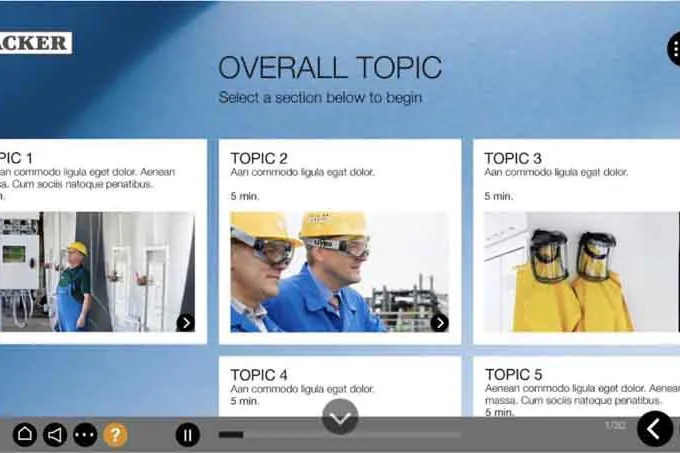The width and height of the screenshot is (680, 453).
Task: Click the Topic 3 '5 min.' duration
Action: click(498, 196)
